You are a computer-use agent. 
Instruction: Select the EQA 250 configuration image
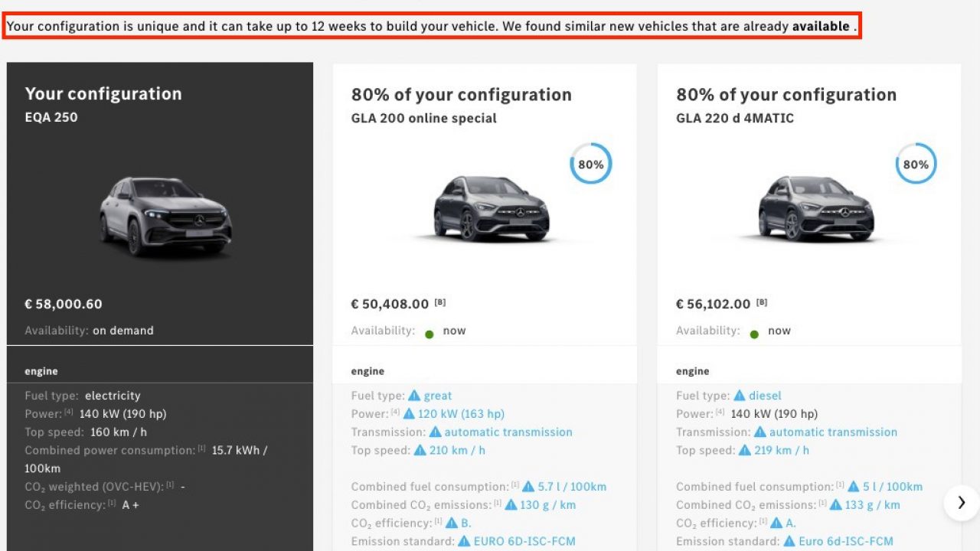(x=165, y=217)
